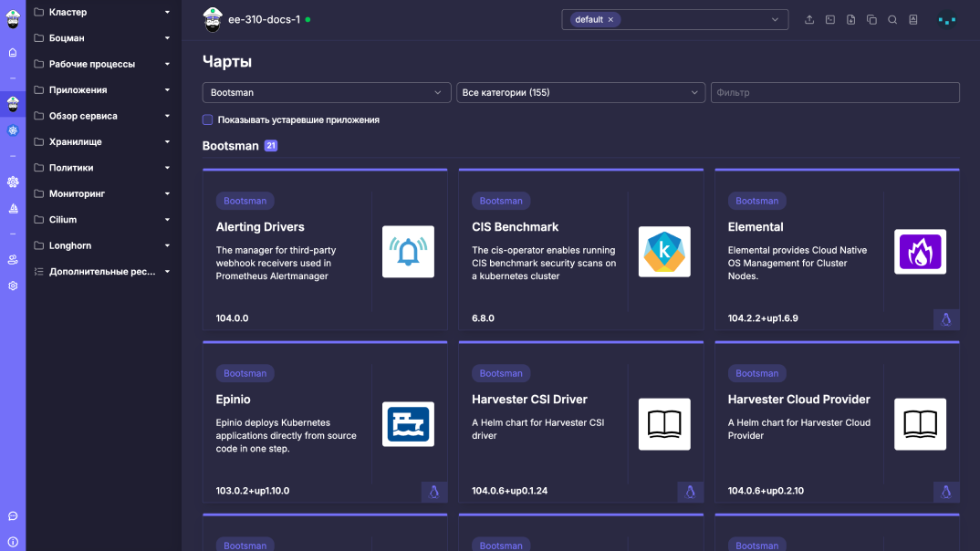The width and height of the screenshot is (980, 551).
Task: Click version 104.0.6+up0.1.24 text
Action: (509, 491)
